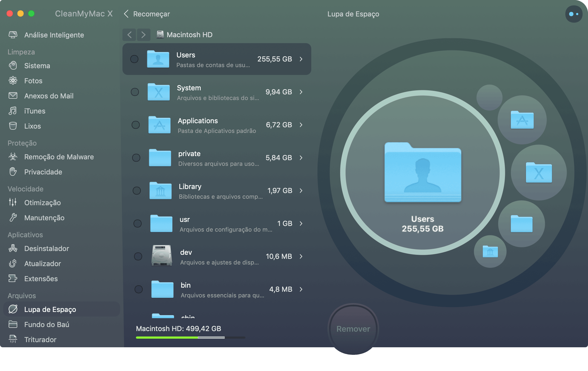The height and width of the screenshot is (371, 588).
Task: Click the large Users bubble in the map
Action: pyautogui.click(x=423, y=173)
